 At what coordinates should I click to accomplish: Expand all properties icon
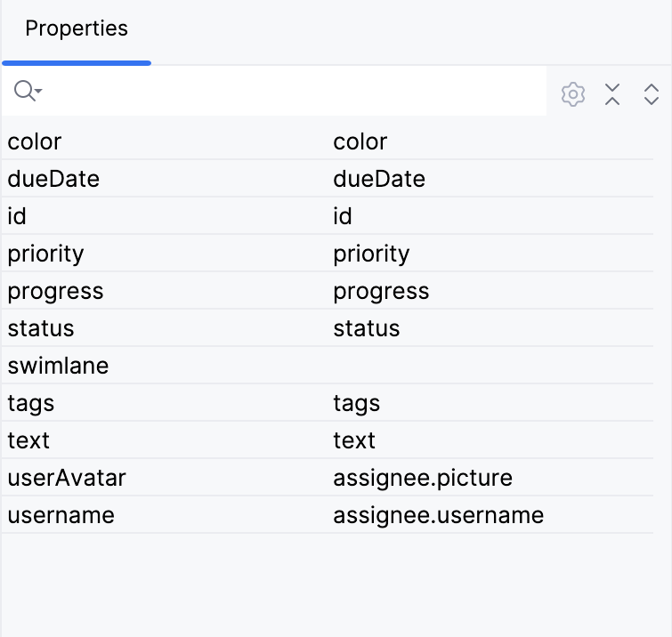click(652, 94)
